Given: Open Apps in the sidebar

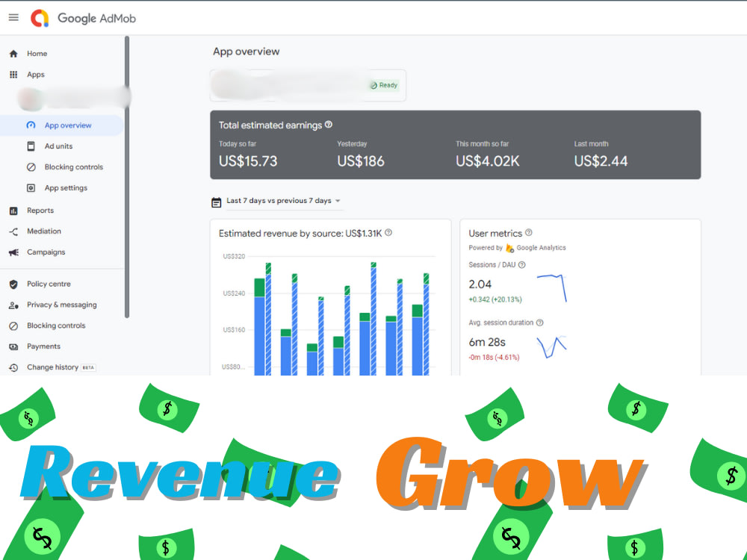Looking at the screenshot, I should tap(36, 75).
